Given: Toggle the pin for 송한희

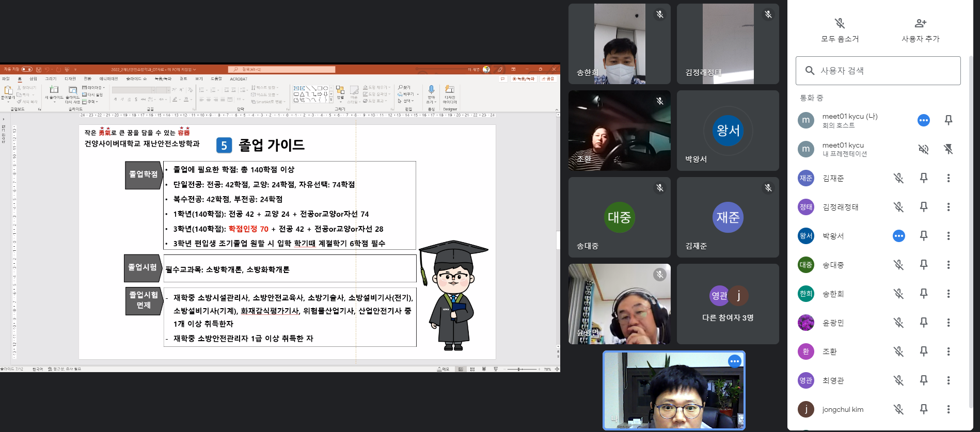Looking at the screenshot, I should point(923,294).
